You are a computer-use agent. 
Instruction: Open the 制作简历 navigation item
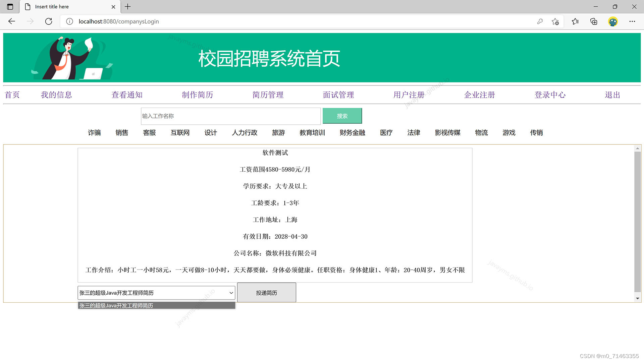click(x=197, y=95)
